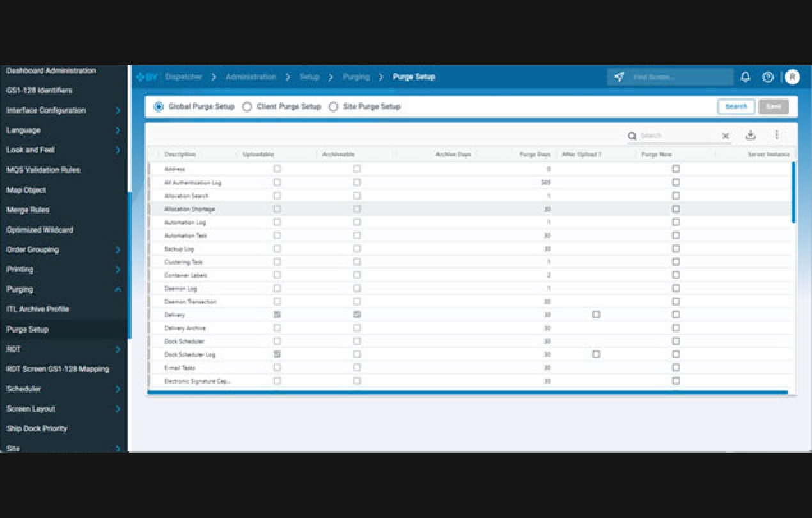Click inside the grid search field
This screenshot has height=518, width=812.
(x=671, y=136)
